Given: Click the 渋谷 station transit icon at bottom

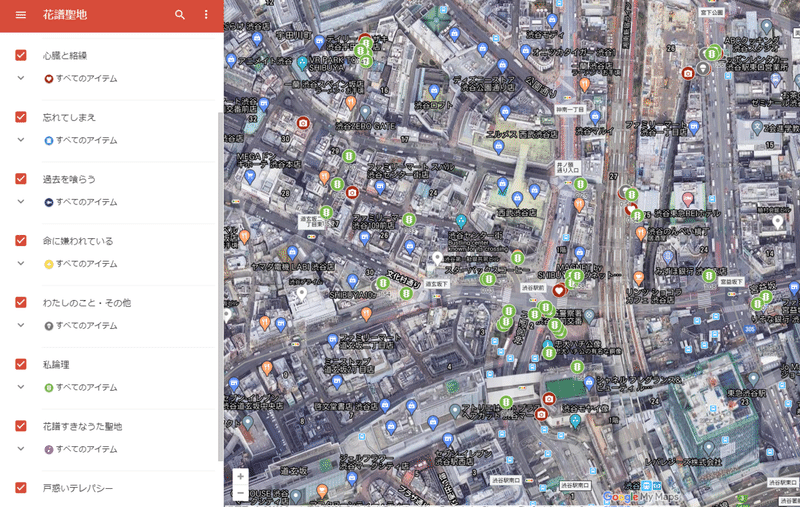Looking at the screenshot, I should [646, 485].
